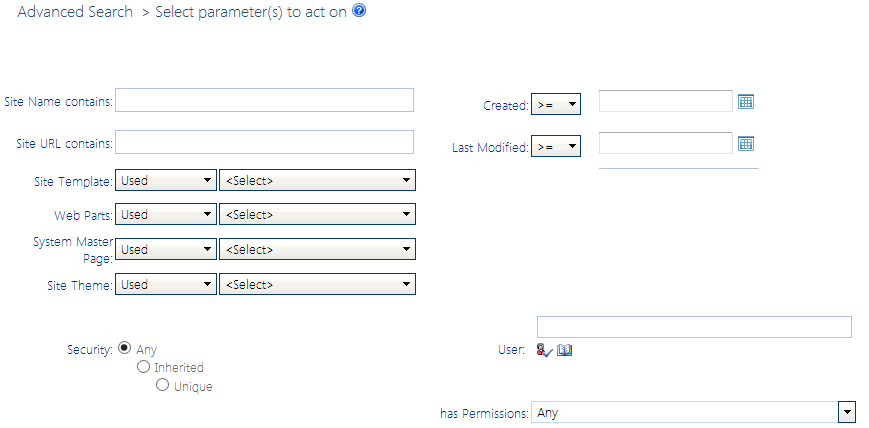Click into the User text box

pos(694,327)
